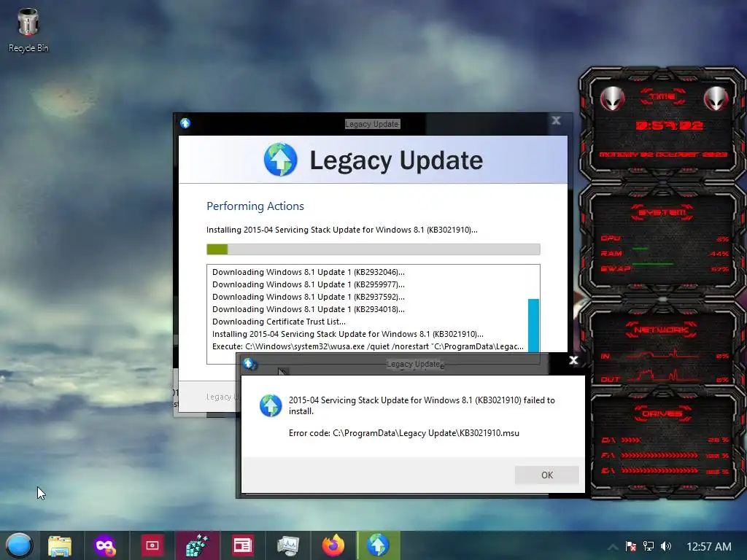Open the Start orb on taskbar

(x=19, y=545)
